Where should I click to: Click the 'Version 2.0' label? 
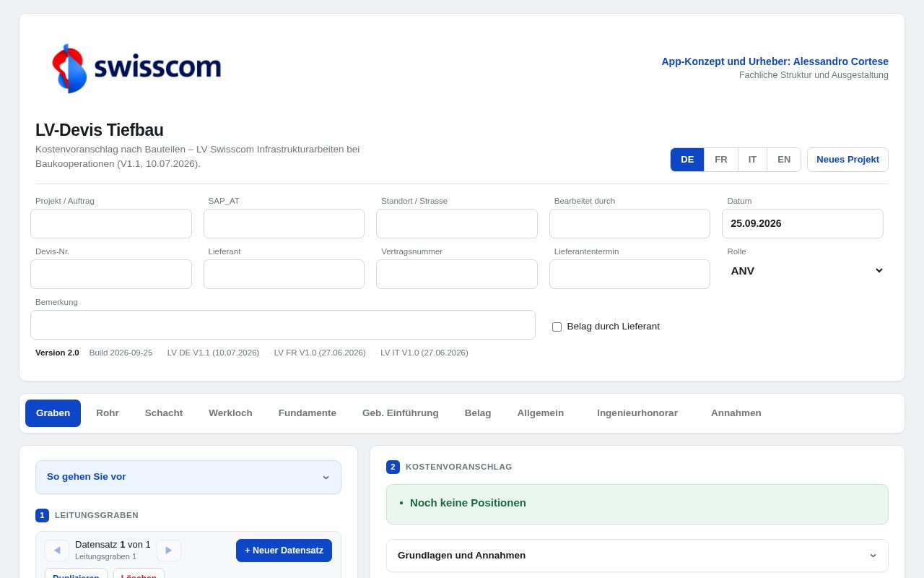pos(57,353)
